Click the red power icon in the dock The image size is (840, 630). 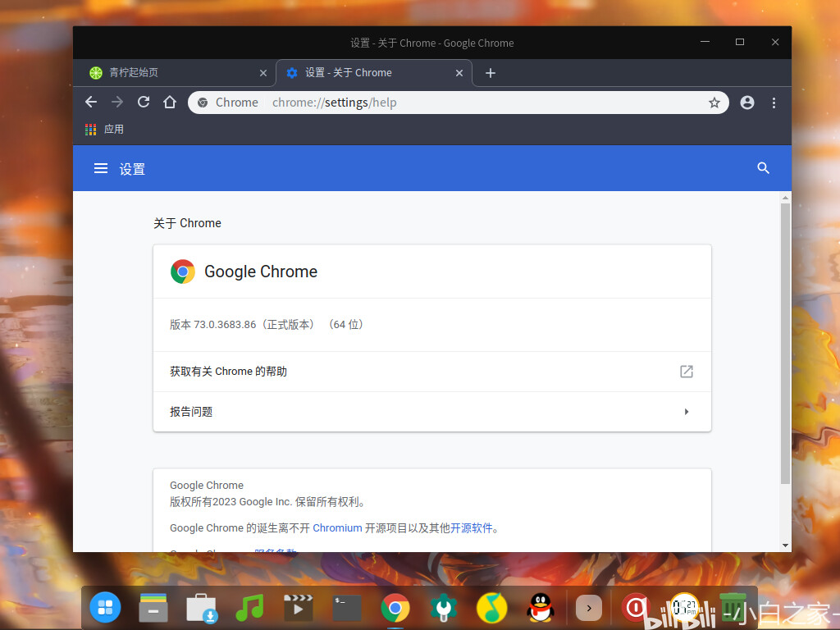point(636,608)
